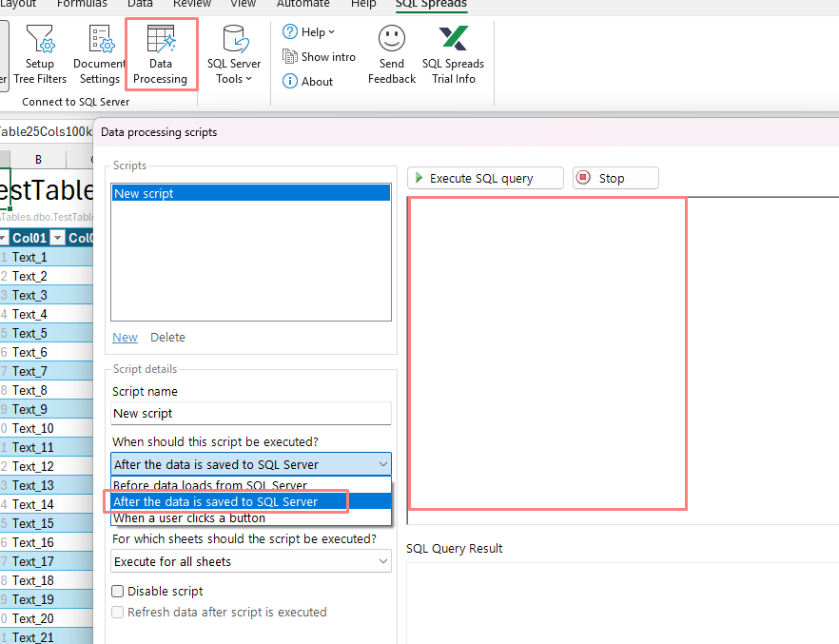This screenshot has height=644, width=839.
Task: Tick the Disable script checkbox
Action: pos(118,591)
